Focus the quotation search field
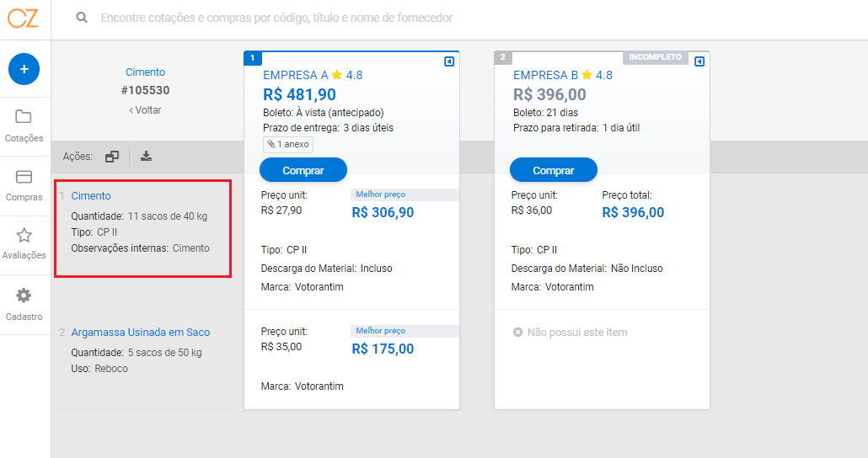The height and width of the screenshot is (458, 868). [x=276, y=18]
